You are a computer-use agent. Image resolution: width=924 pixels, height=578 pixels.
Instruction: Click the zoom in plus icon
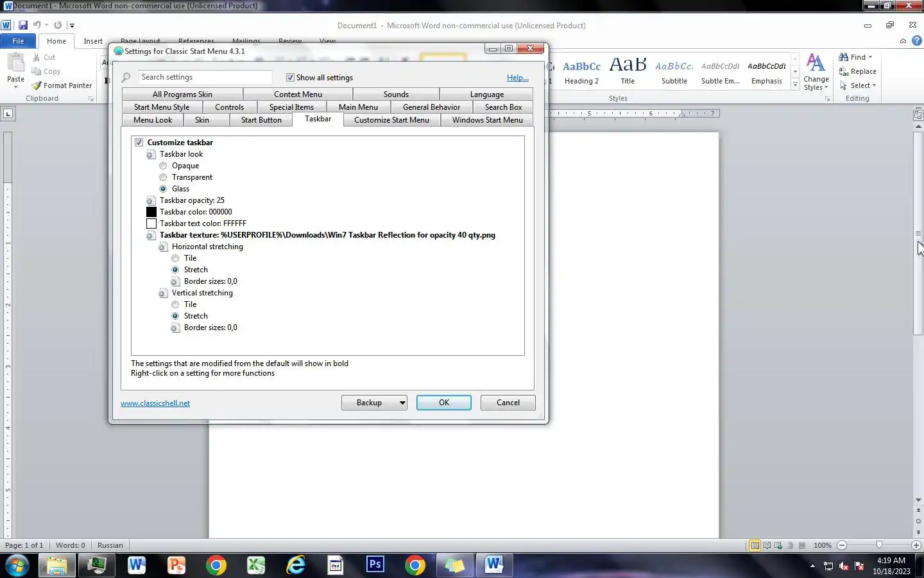click(x=916, y=545)
